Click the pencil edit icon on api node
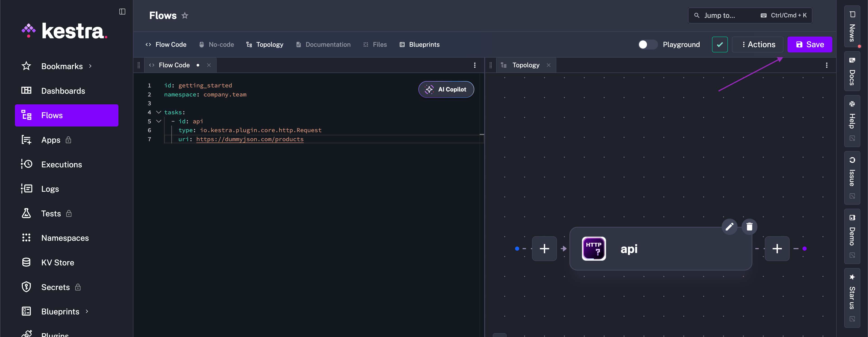The image size is (868, 337). 729,227
